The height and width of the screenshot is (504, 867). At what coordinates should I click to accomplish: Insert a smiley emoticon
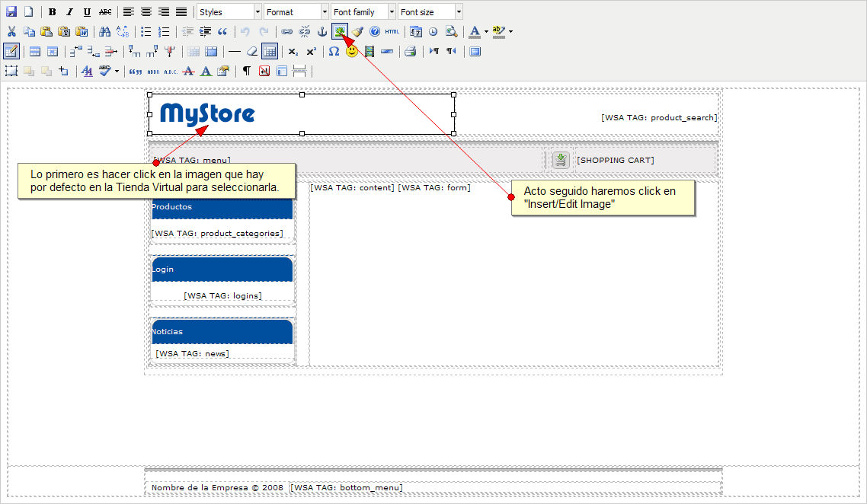352,52
